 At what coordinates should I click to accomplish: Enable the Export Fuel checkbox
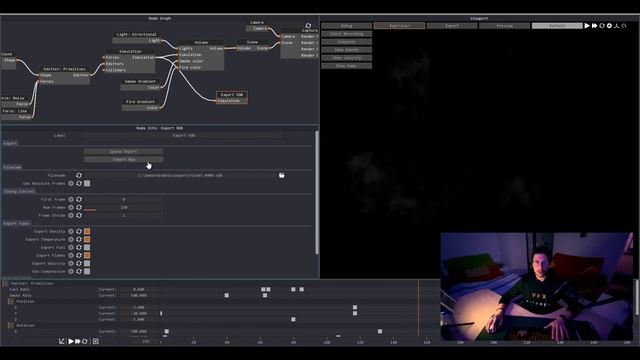click(87, 247)
